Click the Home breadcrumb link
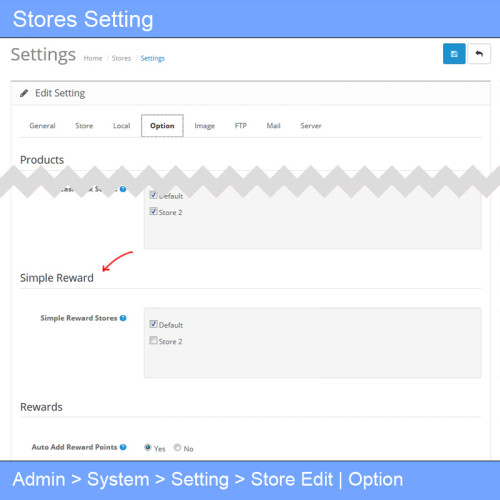This screenshot has height=500, width=500. click(x=93, y=58)
